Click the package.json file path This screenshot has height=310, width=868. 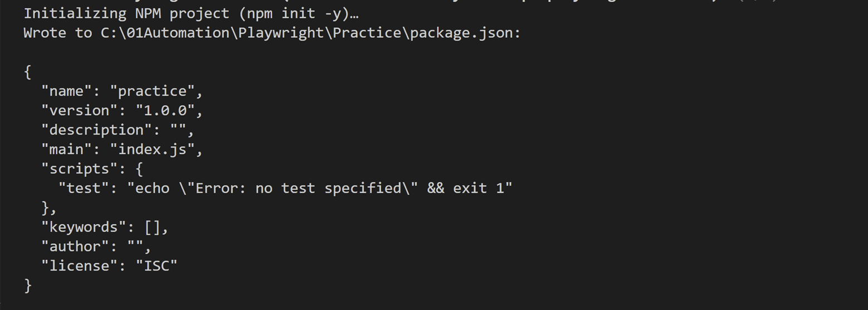pyautogui.click(x=310, y=33)
